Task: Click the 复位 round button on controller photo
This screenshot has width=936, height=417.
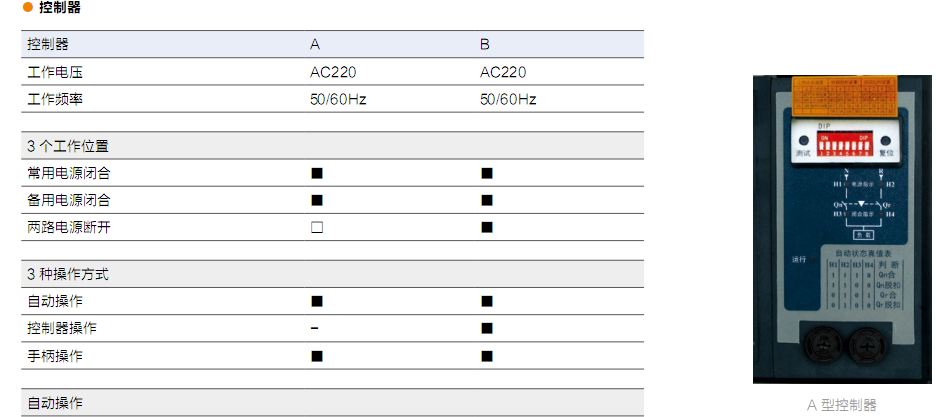Action: click(886, 141)
